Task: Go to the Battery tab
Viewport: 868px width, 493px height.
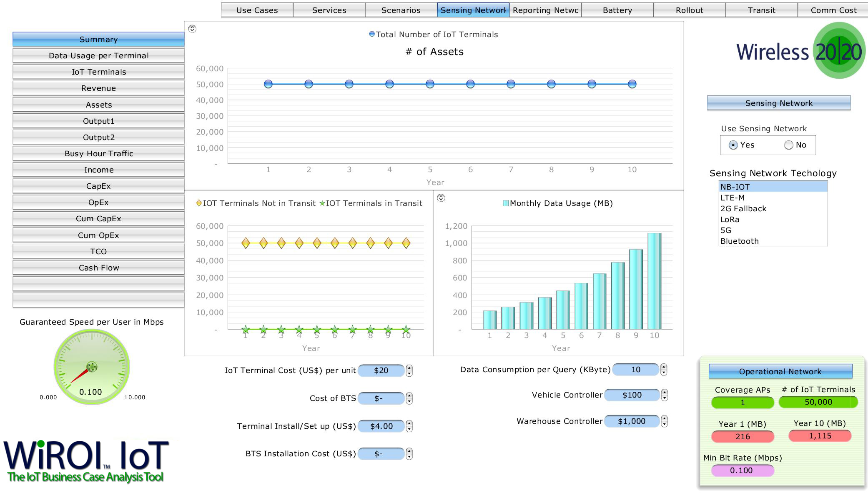Action: click(x=617, y=10)
